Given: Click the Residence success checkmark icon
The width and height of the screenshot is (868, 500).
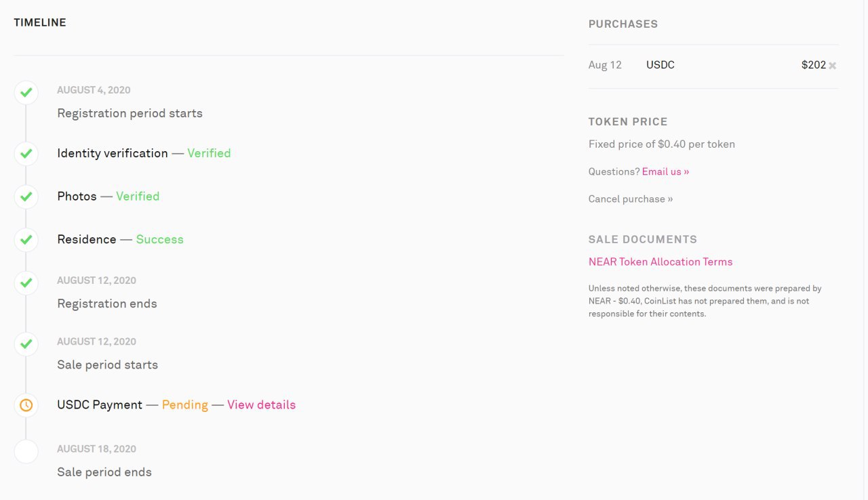Looking at the screenshot, I should click(26, 240).
